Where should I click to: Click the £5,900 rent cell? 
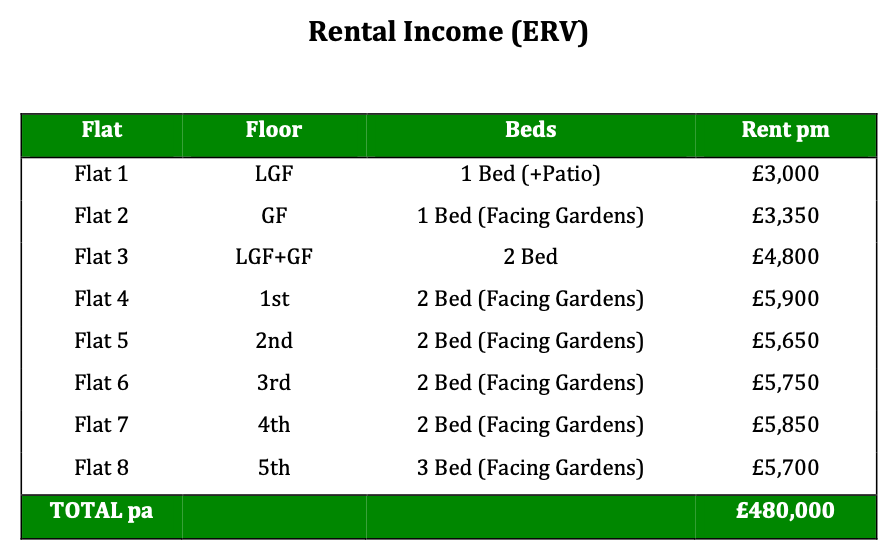[785, 299]
